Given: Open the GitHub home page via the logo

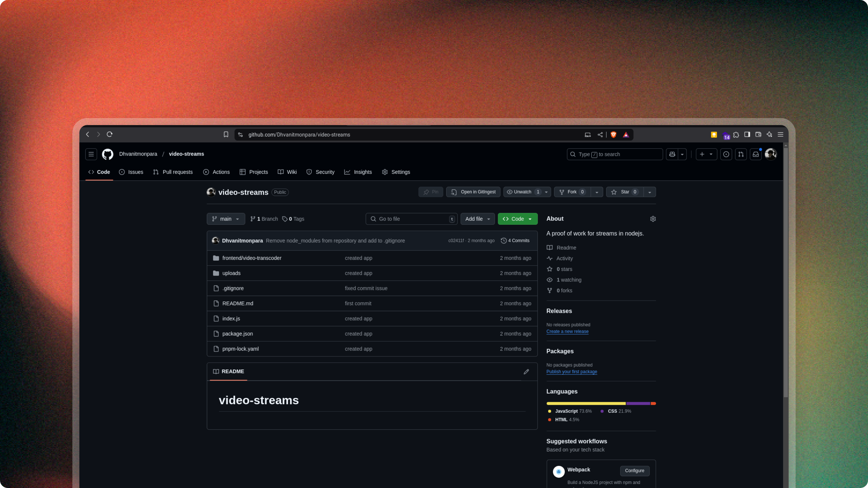Looking at the screenshot, I should point(108,154).
